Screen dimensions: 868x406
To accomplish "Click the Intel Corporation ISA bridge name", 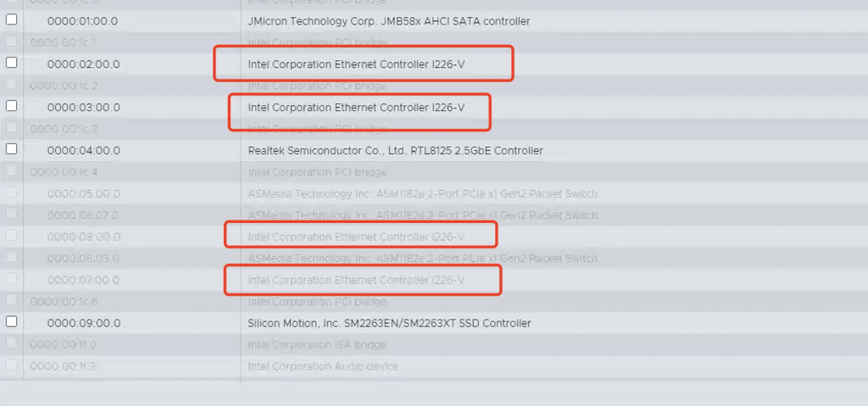I will point(317,345).
